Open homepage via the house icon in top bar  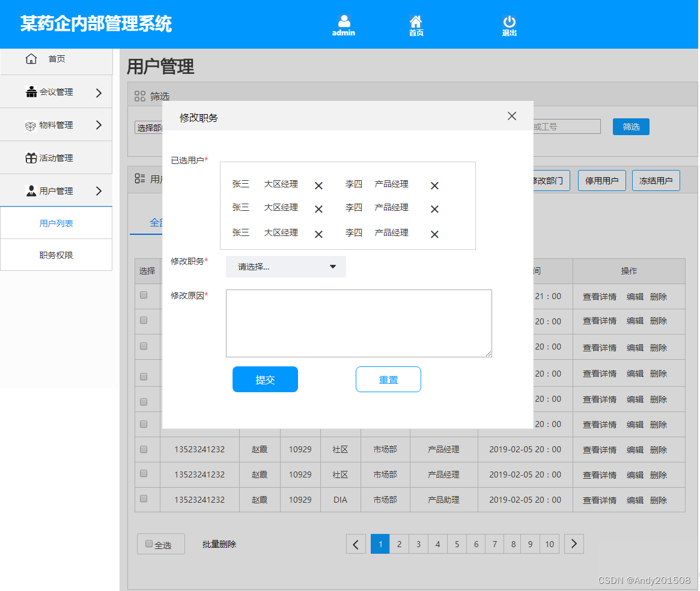pos(416,19)
